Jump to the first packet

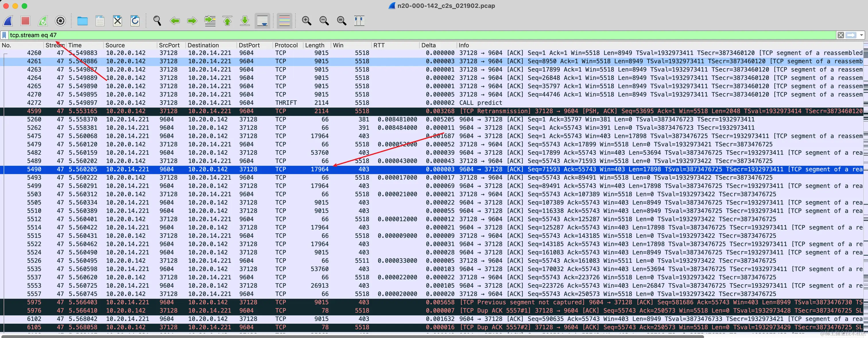[227, 21]
